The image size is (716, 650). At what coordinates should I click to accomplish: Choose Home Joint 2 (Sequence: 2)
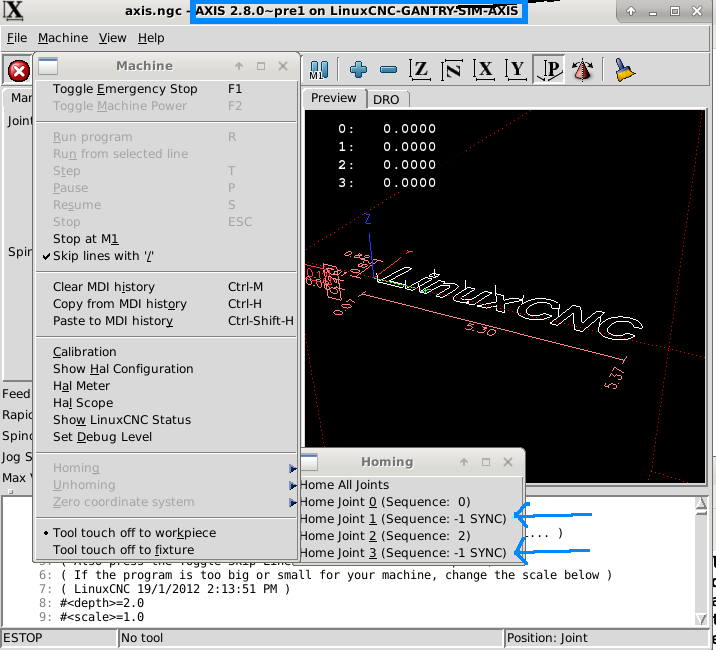411,535
